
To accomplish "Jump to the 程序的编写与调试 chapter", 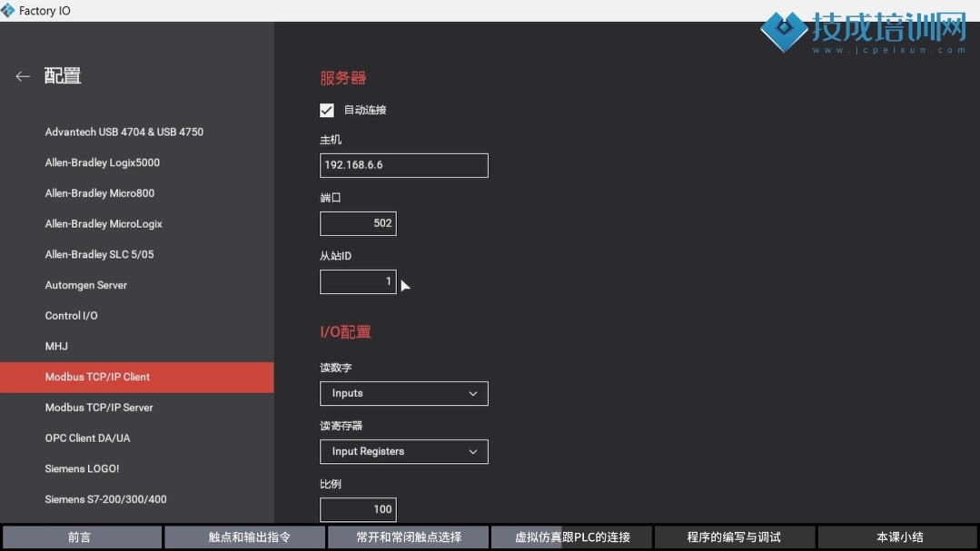I will pos(735,537).
